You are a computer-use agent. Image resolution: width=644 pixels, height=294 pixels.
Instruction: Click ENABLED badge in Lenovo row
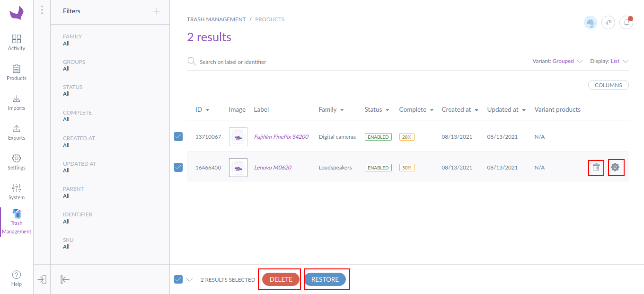(378, 168)
